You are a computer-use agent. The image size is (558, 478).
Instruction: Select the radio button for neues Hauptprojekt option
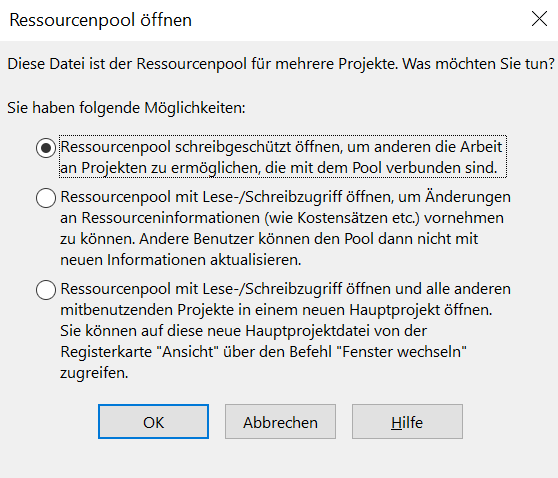click(x=46, y=290)
